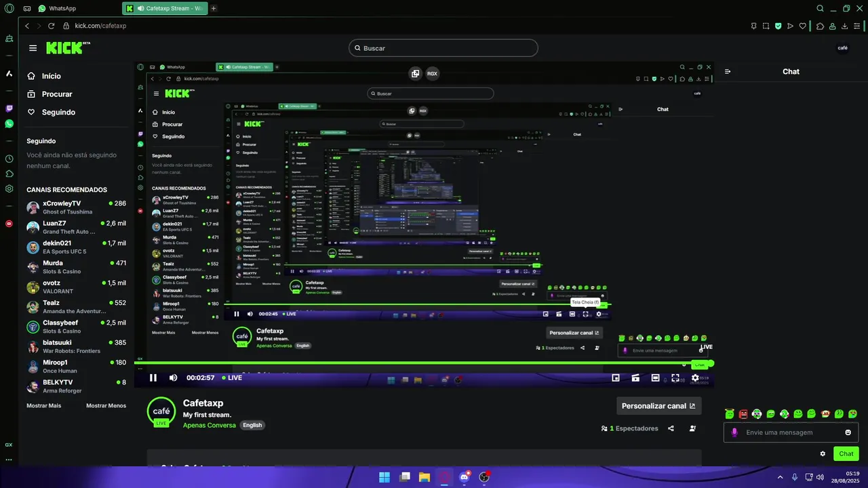Click the Personalizar canal button

(x=658, y=406)
